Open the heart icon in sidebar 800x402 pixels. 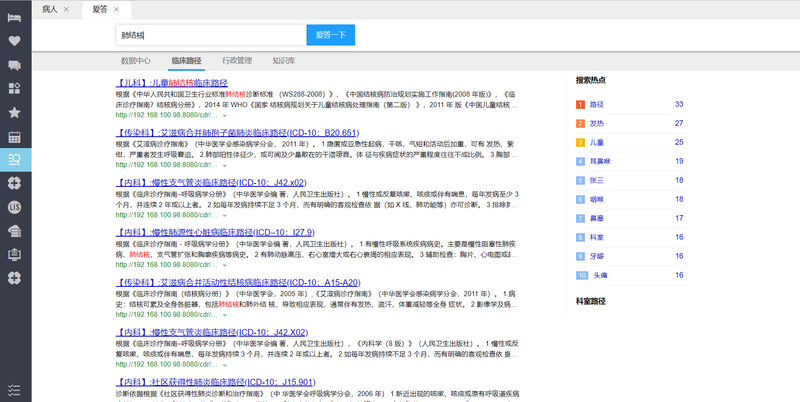14,41
